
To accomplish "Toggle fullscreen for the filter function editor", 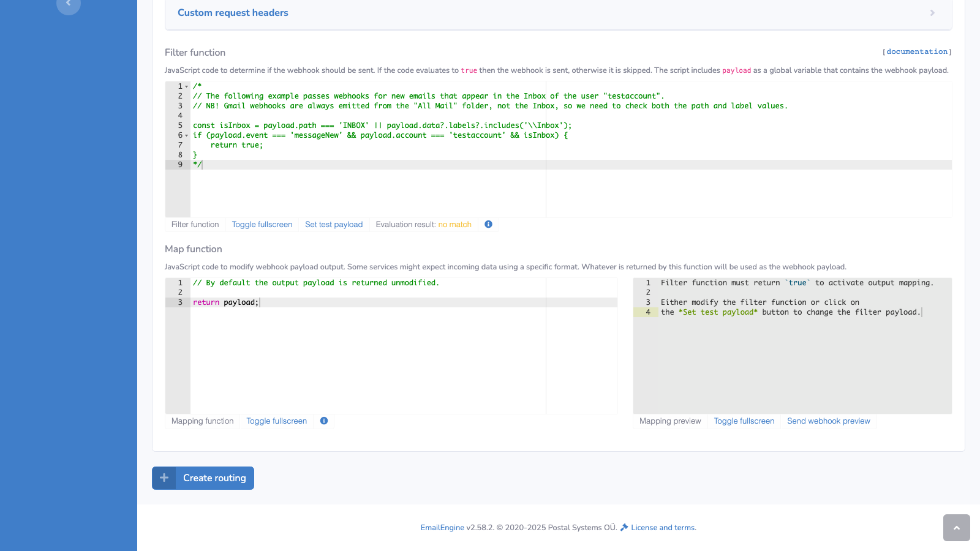I will tap(262, 224).
